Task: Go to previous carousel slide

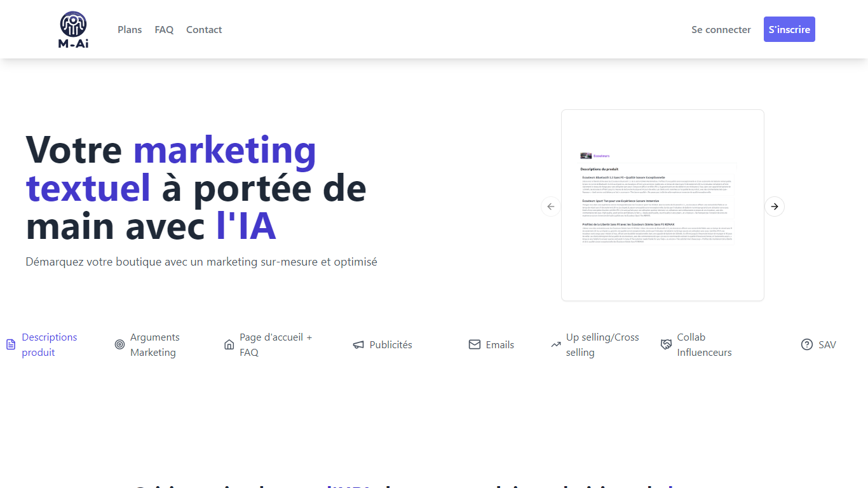Action: coord(551,207)
